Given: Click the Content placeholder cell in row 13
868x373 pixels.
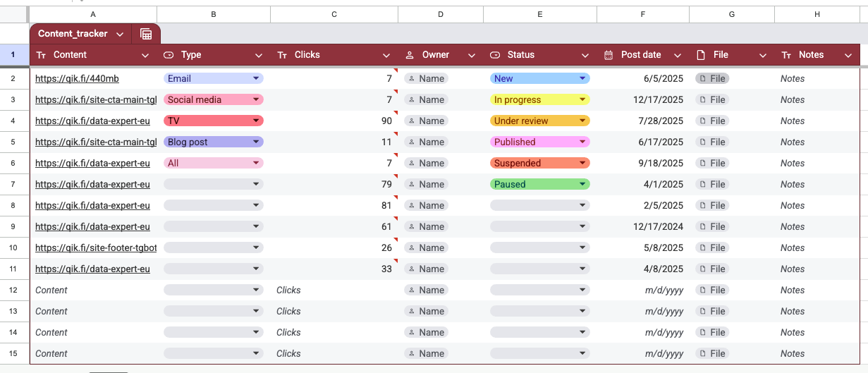Looking at the screenshot, I should click(93, 312).
